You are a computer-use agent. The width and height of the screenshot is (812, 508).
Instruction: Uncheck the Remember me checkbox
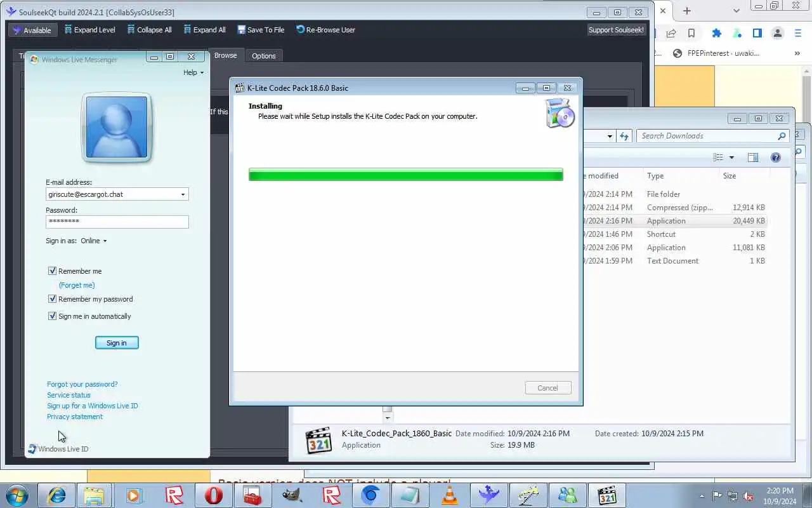pyautogui.click(x=53, y=271)
